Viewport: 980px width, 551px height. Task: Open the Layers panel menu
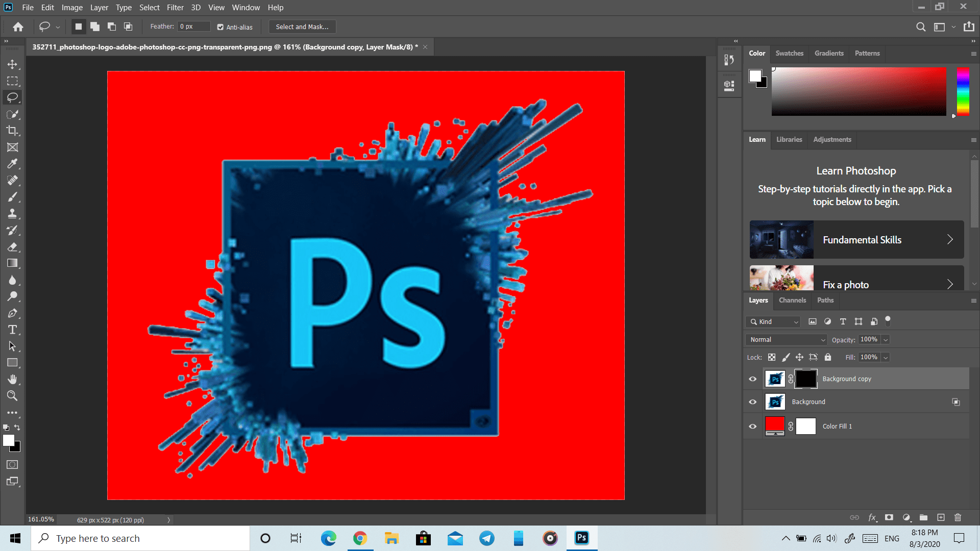973,301
